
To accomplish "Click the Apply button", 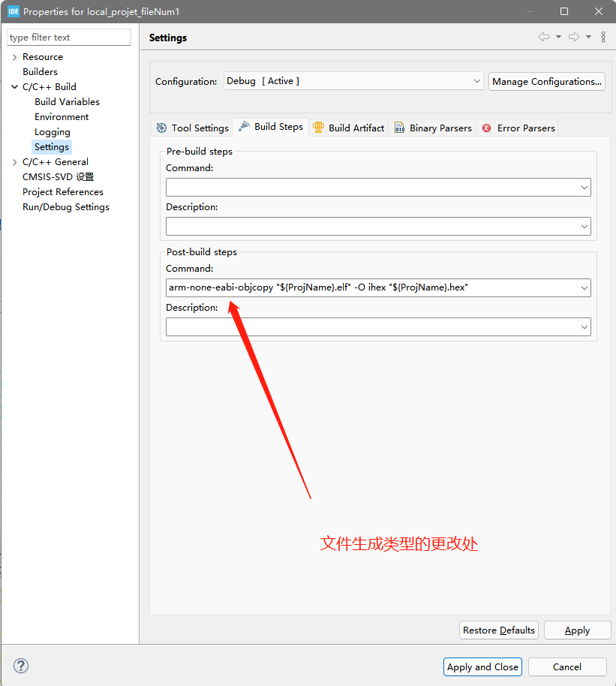I will (577, 630).
